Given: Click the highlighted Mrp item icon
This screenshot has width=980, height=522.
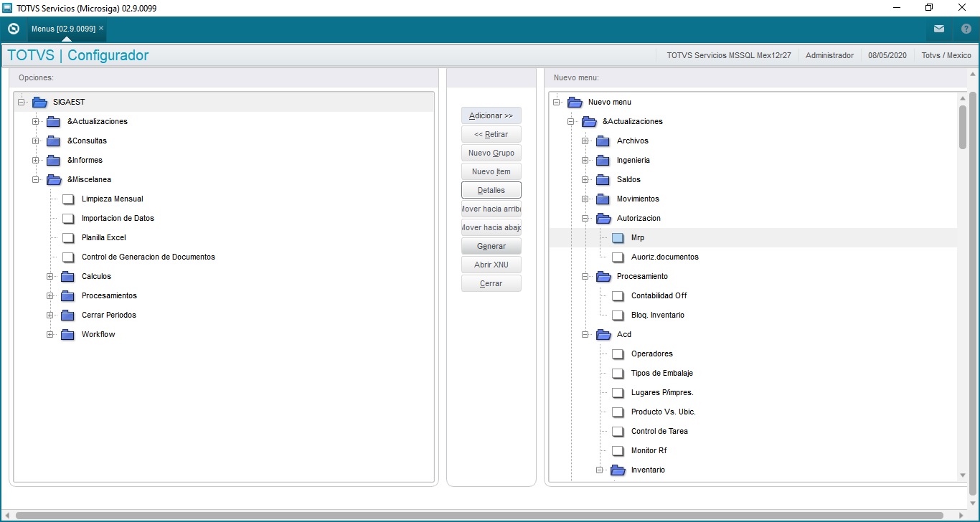Looking at the screenshot, I should click(x=618, y=237).
